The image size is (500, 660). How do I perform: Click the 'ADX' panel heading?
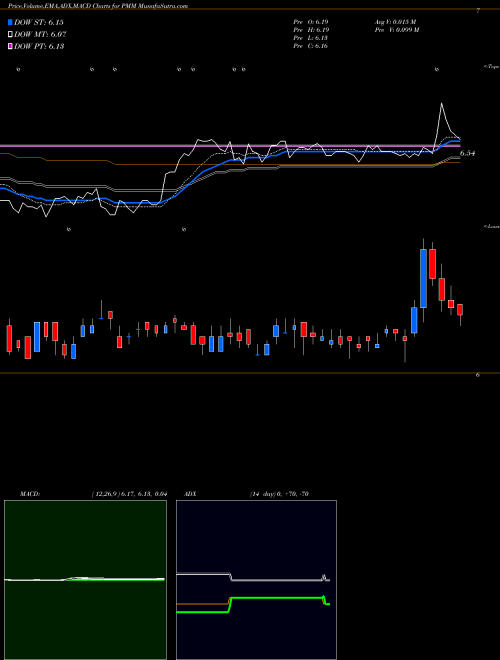pos(190,494)
